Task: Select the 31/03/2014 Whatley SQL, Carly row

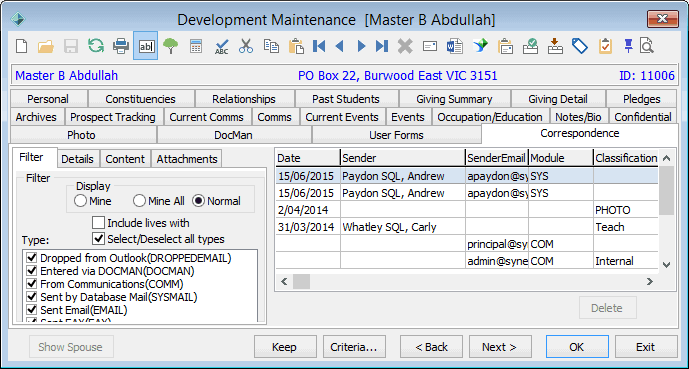Action: pyautogui.click(x=467, y=227)
